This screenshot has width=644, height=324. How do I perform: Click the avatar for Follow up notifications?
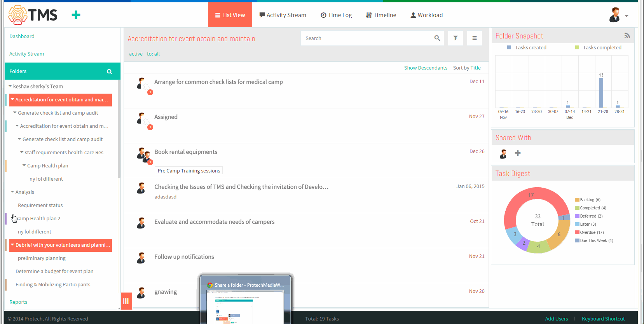[x=141, y=258]
